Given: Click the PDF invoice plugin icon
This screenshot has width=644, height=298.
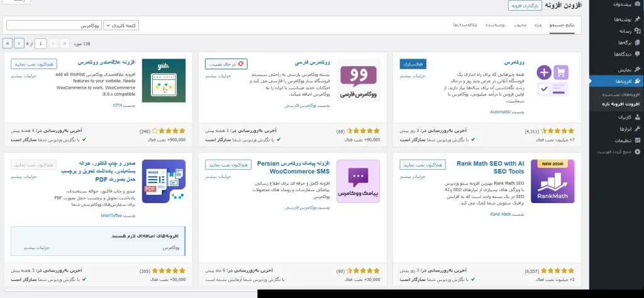Looking at the screenshot, I should tap(164, 181).
